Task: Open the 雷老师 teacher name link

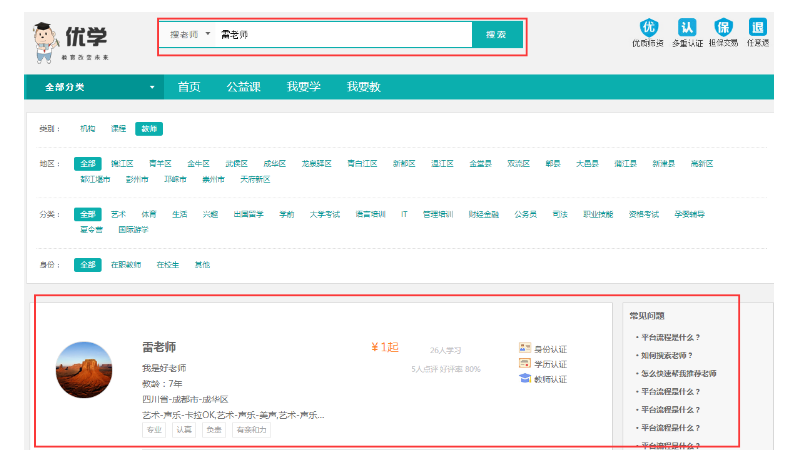Action: click(159, 347)
